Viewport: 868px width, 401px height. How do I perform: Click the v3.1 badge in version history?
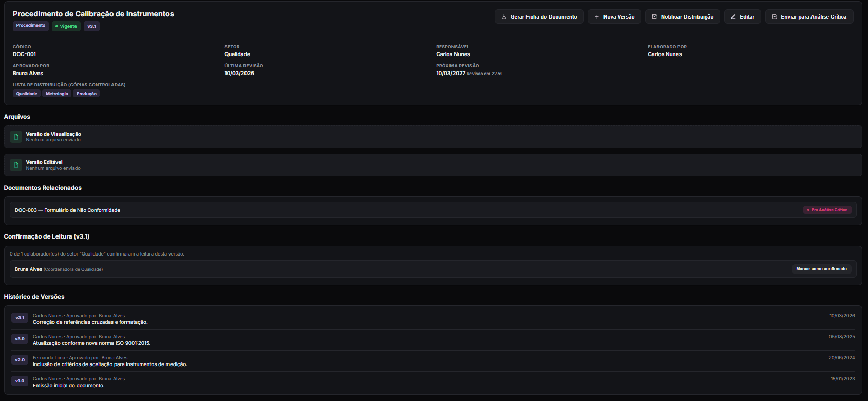tap(20, 318)
